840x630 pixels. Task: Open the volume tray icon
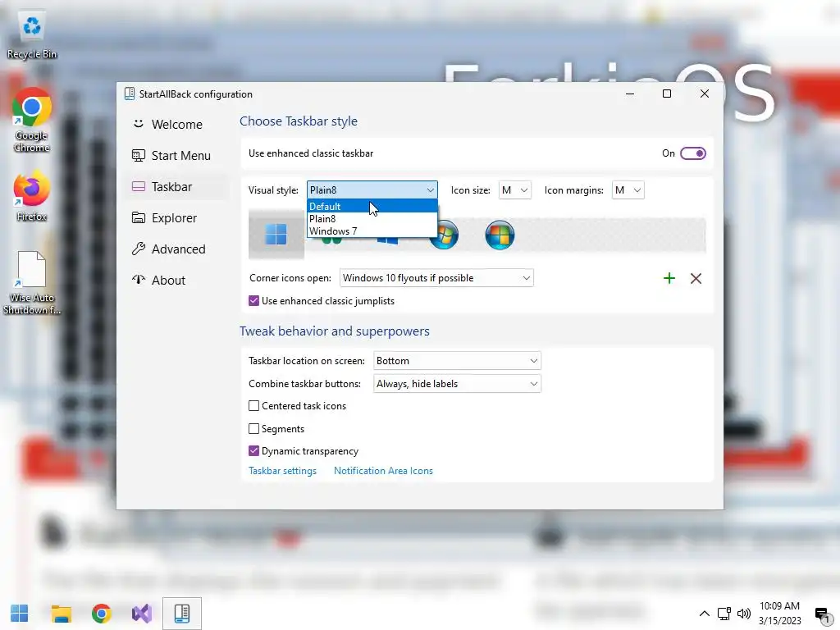pos(744,614)
